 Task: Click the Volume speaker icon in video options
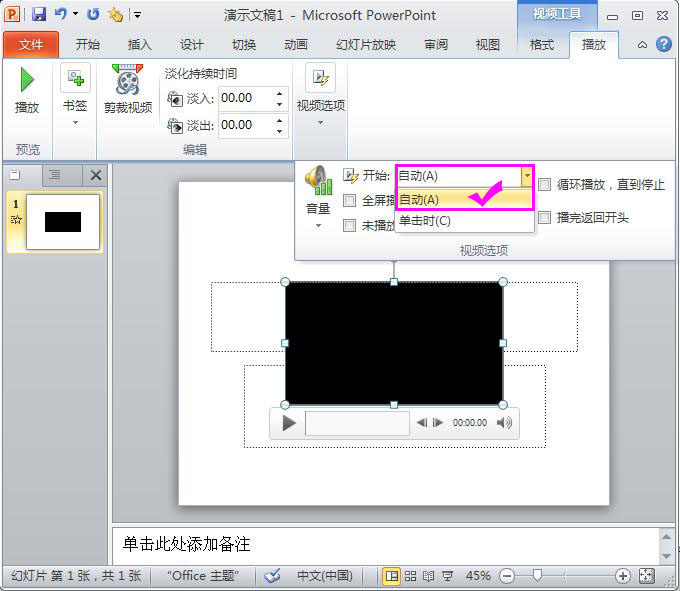click(x=318, y=181)
